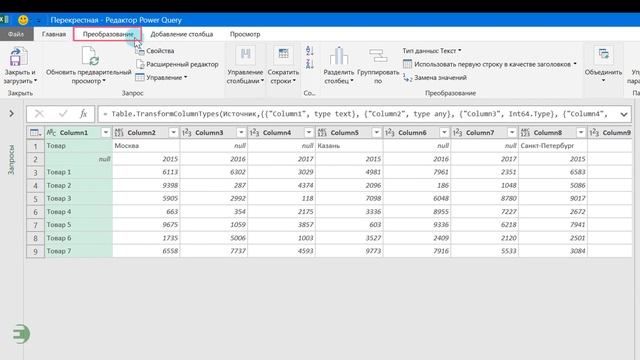Open the Column4 filter dropdown
Viewport: 640px width, 360px height.
click(309, 132)
